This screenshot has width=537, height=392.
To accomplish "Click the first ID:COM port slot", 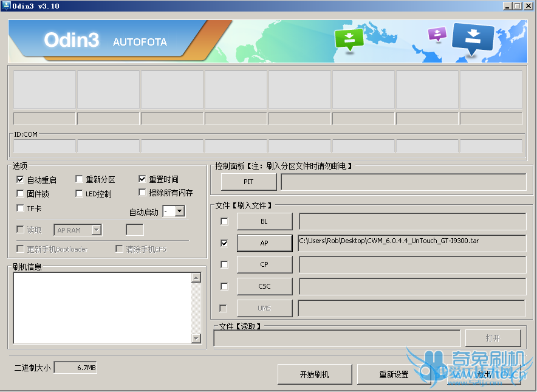I will pyautogui.click(x=44, y=146).
